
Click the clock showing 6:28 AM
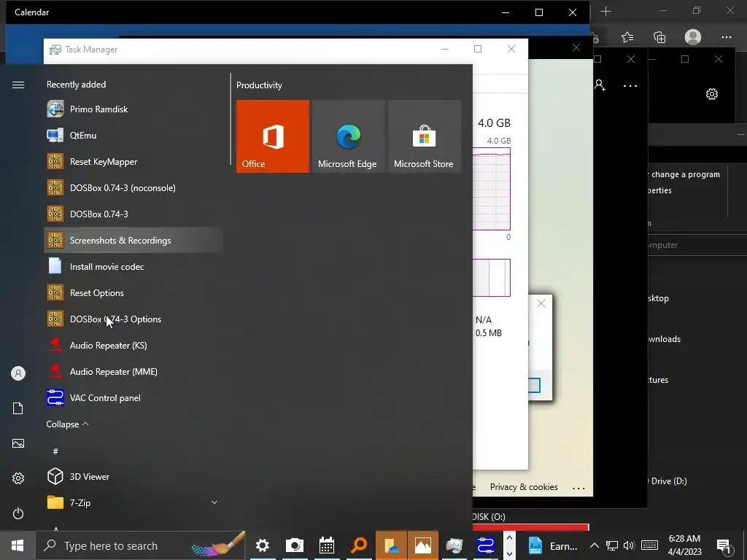pos(684,539)
